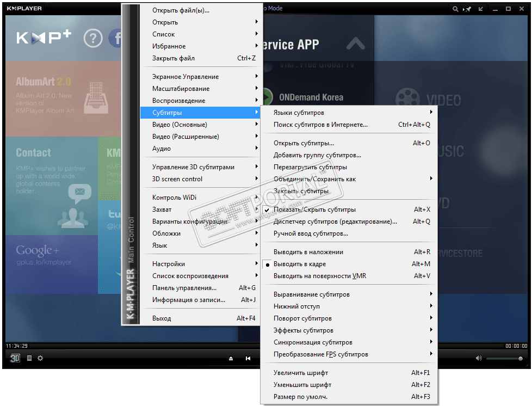Click the KMP+ logo

(x=44, y=38)
